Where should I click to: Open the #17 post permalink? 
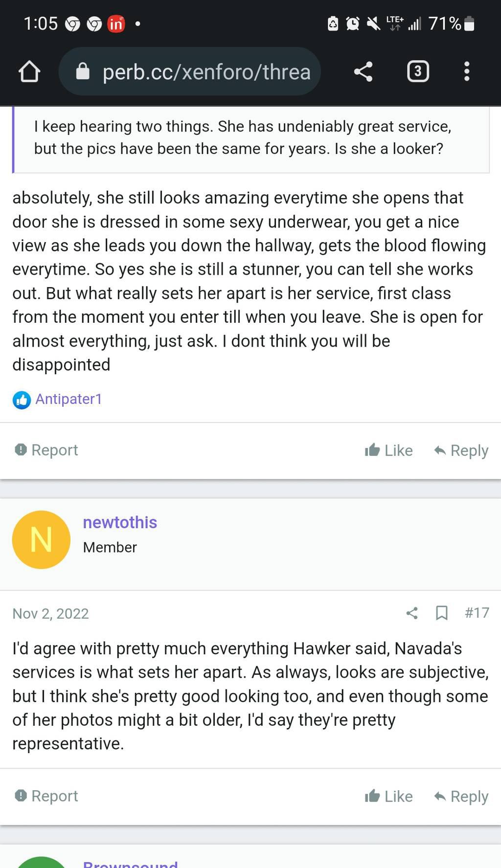pos(477,613)
